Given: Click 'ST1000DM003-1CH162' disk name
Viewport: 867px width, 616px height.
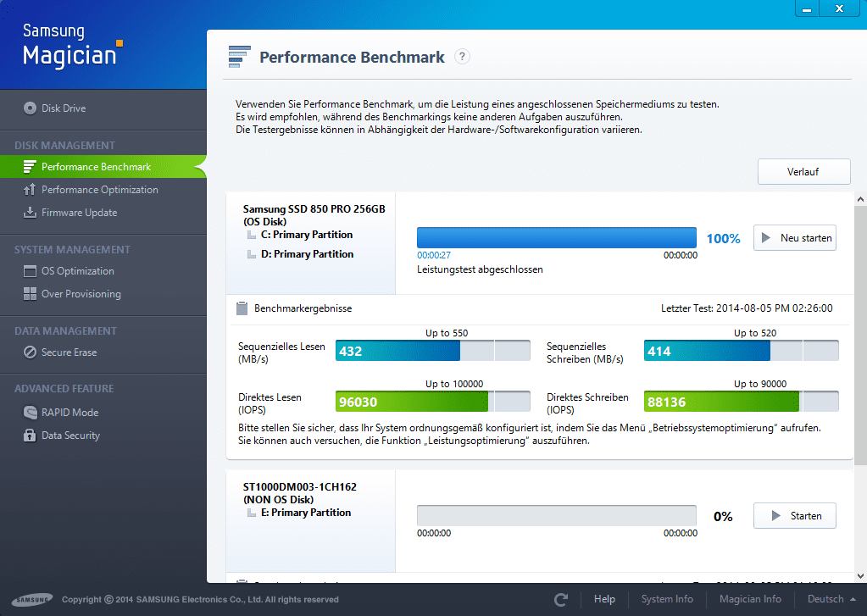Looking at the screenshot, I should point(300,486).
